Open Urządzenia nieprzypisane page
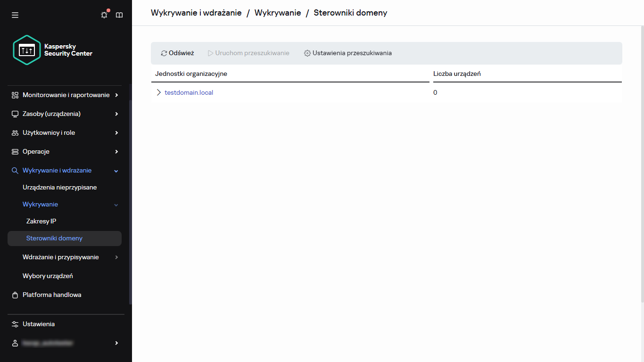This screenshot has height=362, width=644. 59,187
